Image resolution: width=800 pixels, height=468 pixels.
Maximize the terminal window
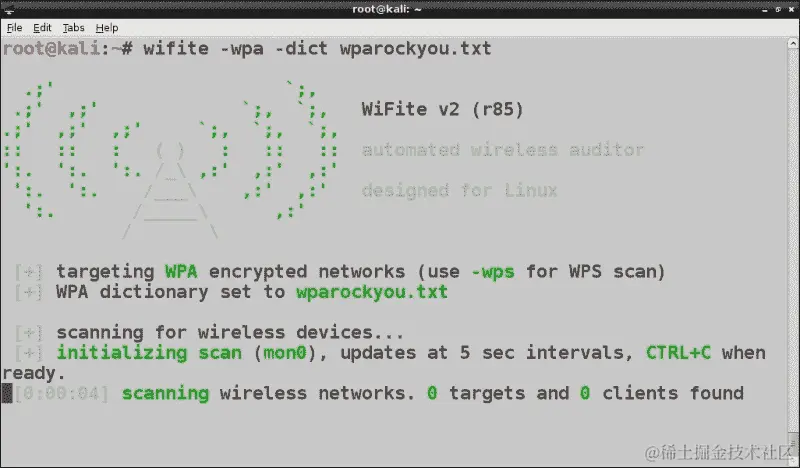[x=778, y=9]
